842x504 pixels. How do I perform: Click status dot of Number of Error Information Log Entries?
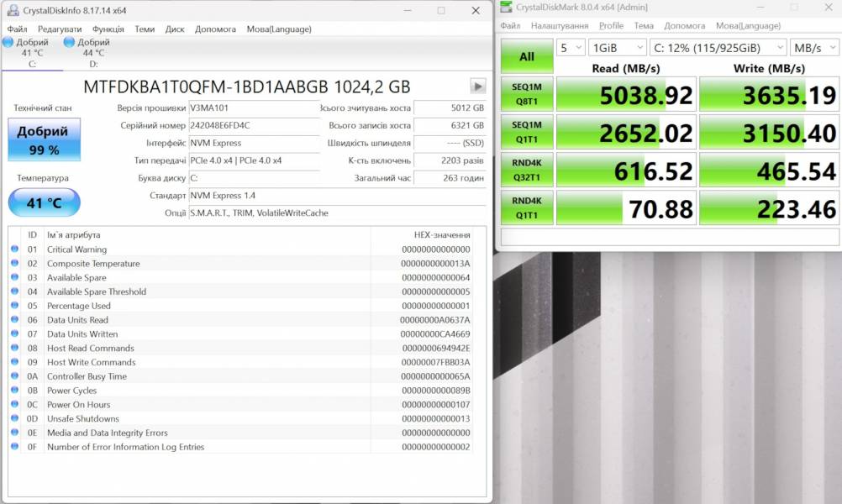coord(14,446)
